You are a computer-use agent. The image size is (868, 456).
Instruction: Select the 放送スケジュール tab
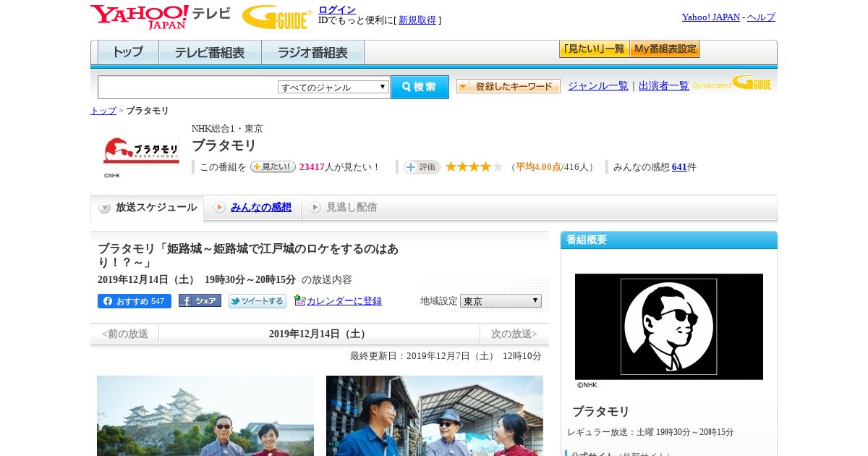pyautogui.click(x=147, y=208)
